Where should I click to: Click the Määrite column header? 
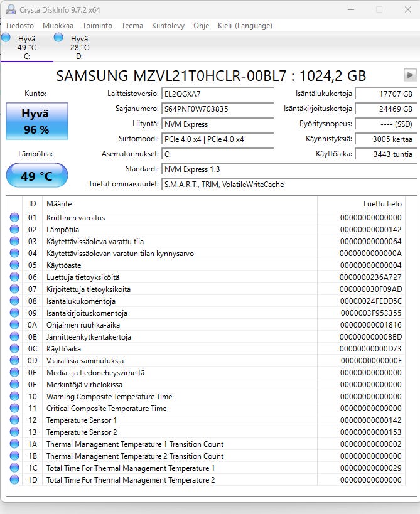(x=180, y=203)
